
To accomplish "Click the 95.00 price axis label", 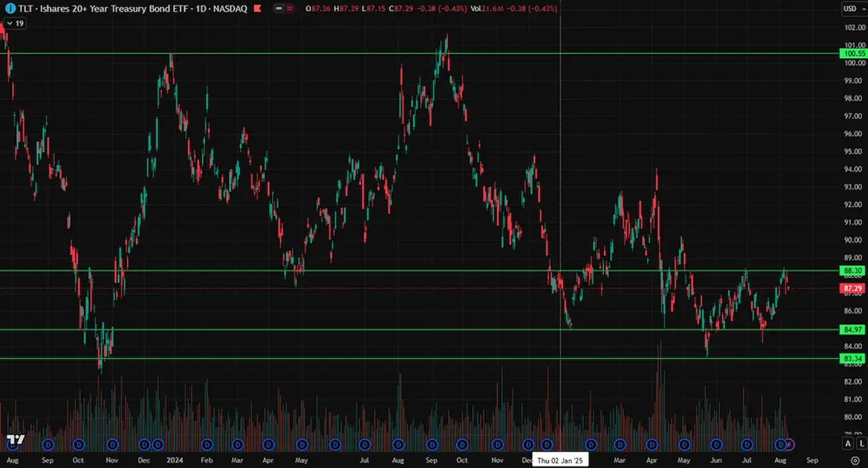I will (851, 151).
